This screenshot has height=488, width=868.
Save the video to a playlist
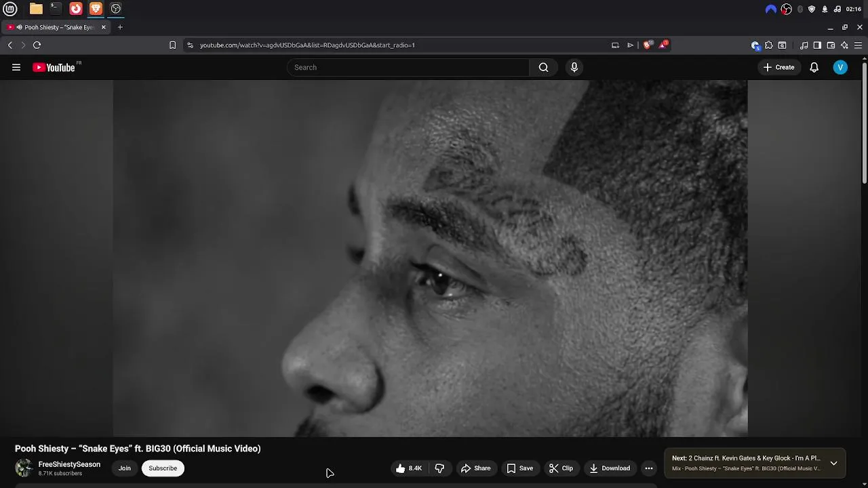(520, 468)
